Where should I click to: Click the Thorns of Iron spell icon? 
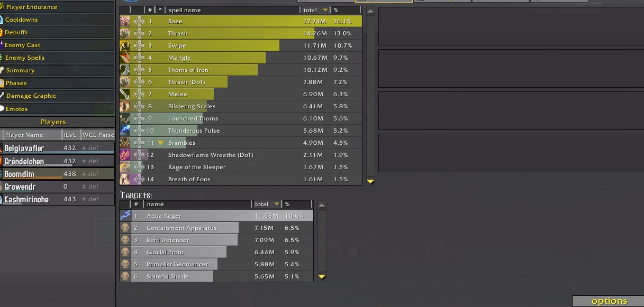(x=125, y=70)
